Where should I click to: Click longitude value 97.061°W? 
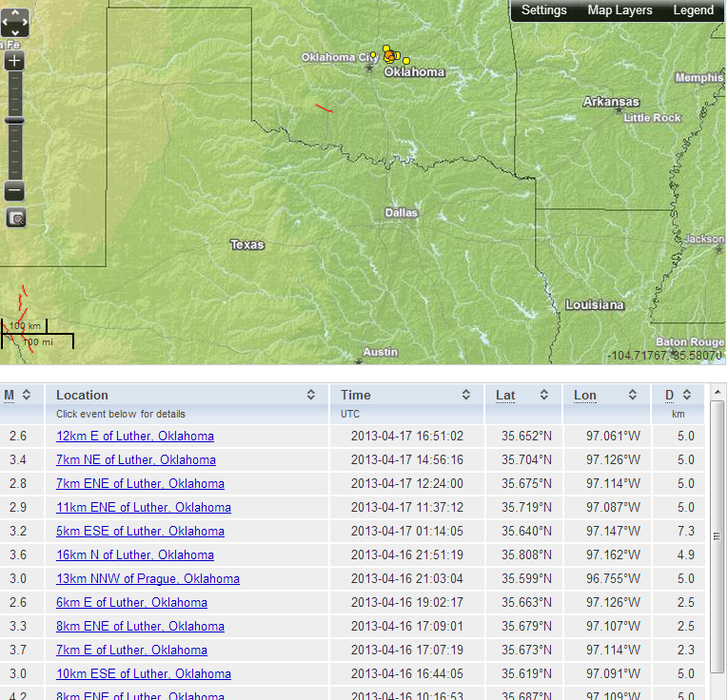coord(613,436)
